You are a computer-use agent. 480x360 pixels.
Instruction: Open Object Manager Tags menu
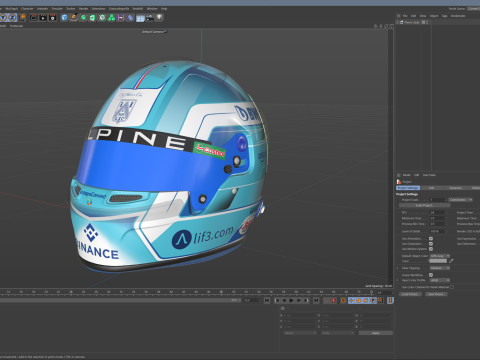pos(444,16)
